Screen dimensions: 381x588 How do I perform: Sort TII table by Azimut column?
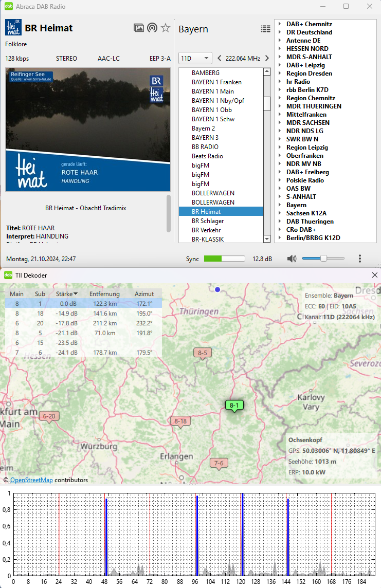144,294
